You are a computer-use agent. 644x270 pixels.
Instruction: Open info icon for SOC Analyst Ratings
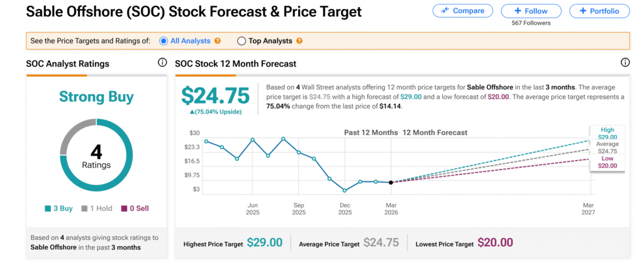pyautogui.click(x=162, y=63)
